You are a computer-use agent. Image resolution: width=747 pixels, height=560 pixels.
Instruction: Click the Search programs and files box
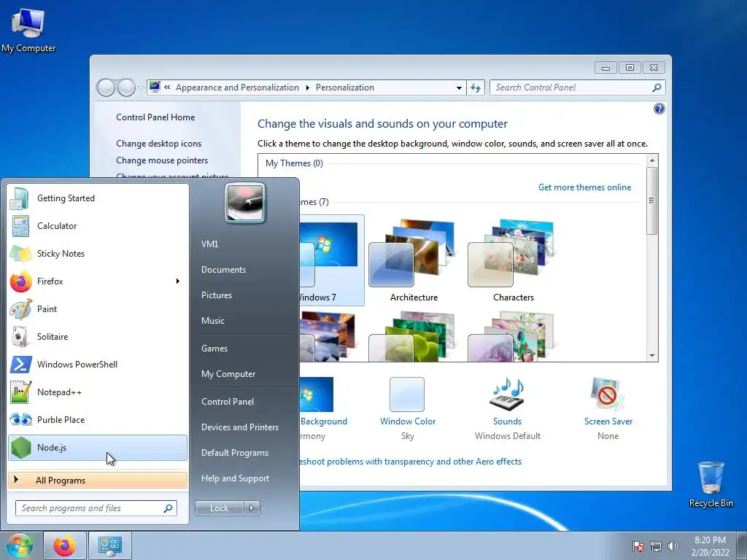[x=96, y=508]
